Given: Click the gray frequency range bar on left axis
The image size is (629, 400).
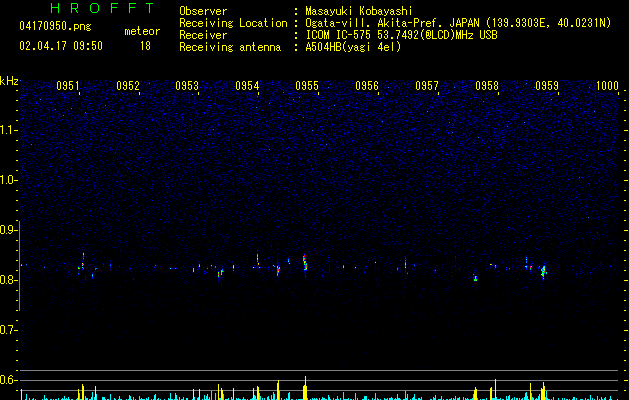Looking at the screenshot, I should coord(19,266).
